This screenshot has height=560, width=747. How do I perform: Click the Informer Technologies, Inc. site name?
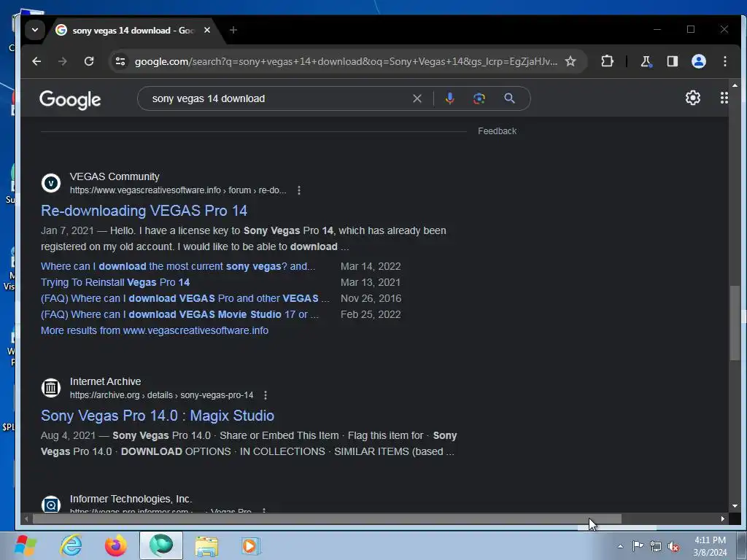(131, 499)
